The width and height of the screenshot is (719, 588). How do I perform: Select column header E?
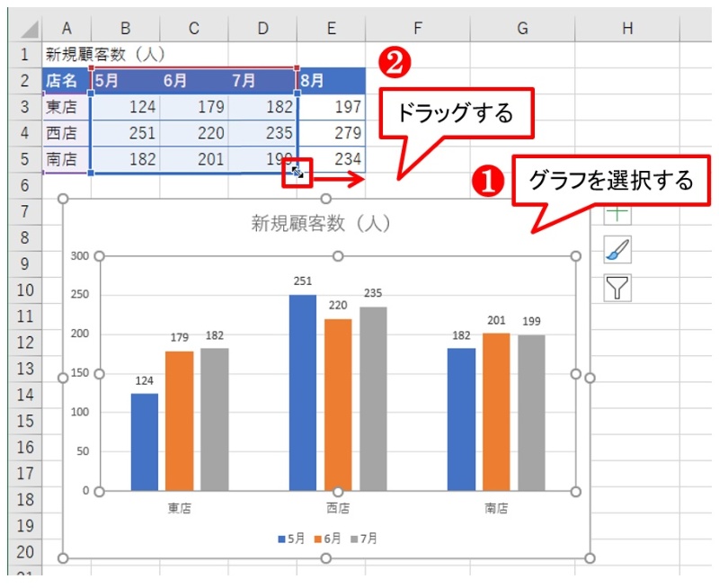(331, 27)
